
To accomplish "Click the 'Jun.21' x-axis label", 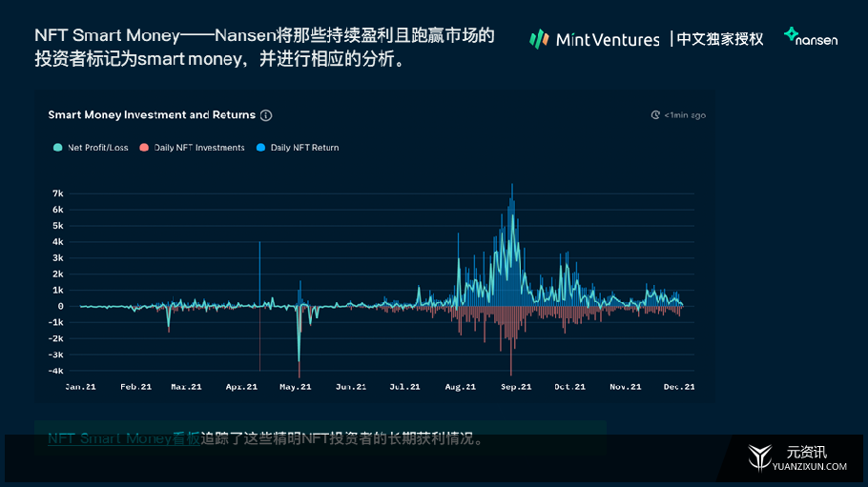I will [351, 387].
